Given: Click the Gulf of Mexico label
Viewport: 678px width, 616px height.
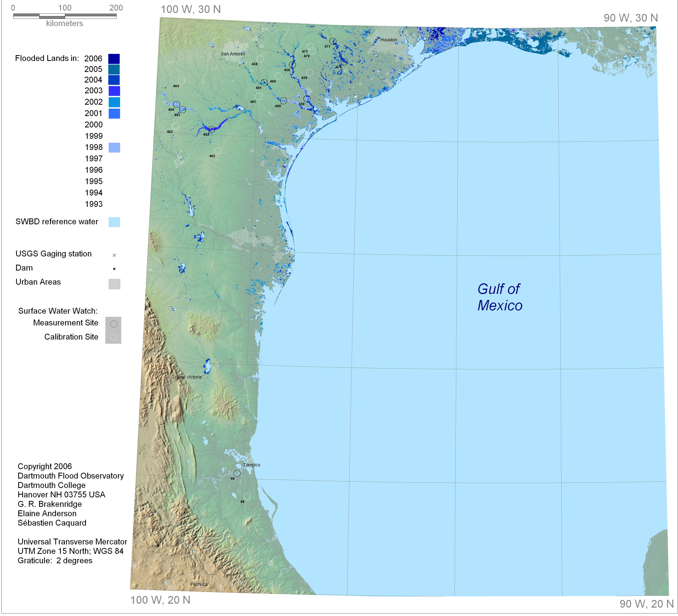Looking at the screenshot, I should pyautogui.click(x=500, y=297).
